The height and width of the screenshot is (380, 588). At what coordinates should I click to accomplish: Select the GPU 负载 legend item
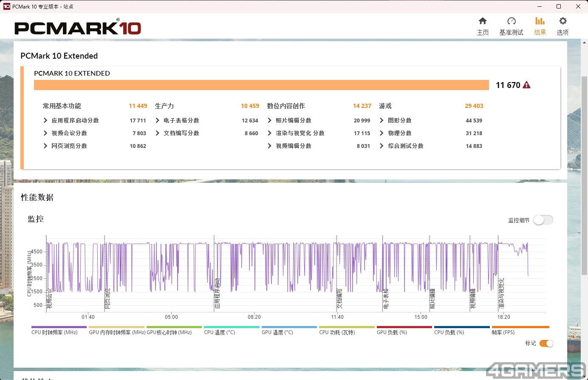(404, 330)
